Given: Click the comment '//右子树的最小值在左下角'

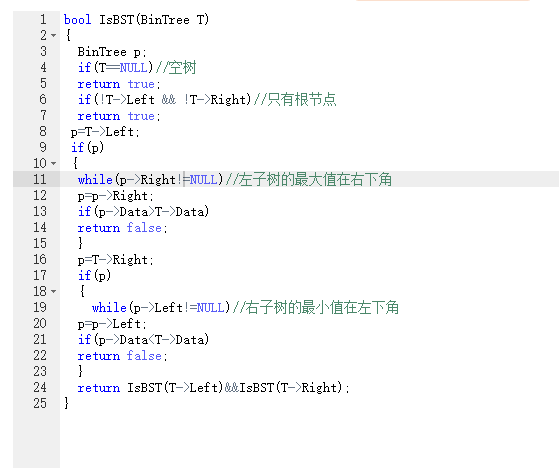Looking at the screenshot, I should (316, 307).
